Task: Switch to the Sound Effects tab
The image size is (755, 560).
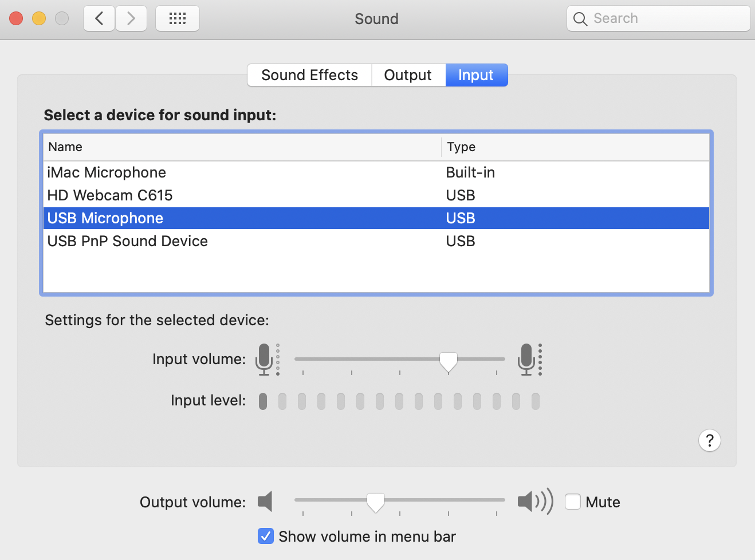Action: [x=309, y=75]
